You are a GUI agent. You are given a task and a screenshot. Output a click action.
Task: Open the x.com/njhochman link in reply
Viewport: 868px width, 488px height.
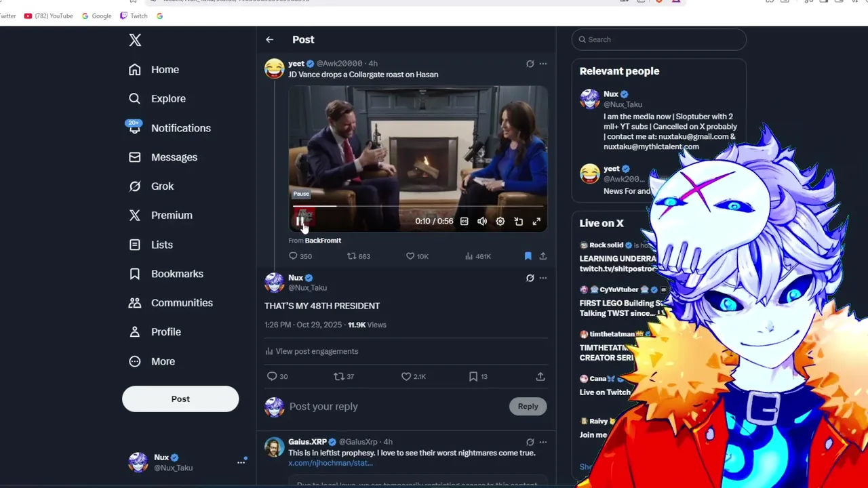(330, 463)
